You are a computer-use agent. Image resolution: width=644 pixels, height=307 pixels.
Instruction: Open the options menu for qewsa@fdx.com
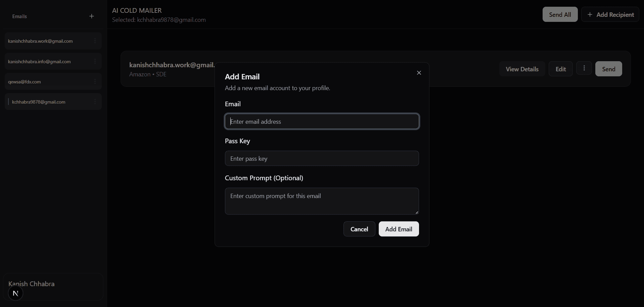[x=95, y=81]
